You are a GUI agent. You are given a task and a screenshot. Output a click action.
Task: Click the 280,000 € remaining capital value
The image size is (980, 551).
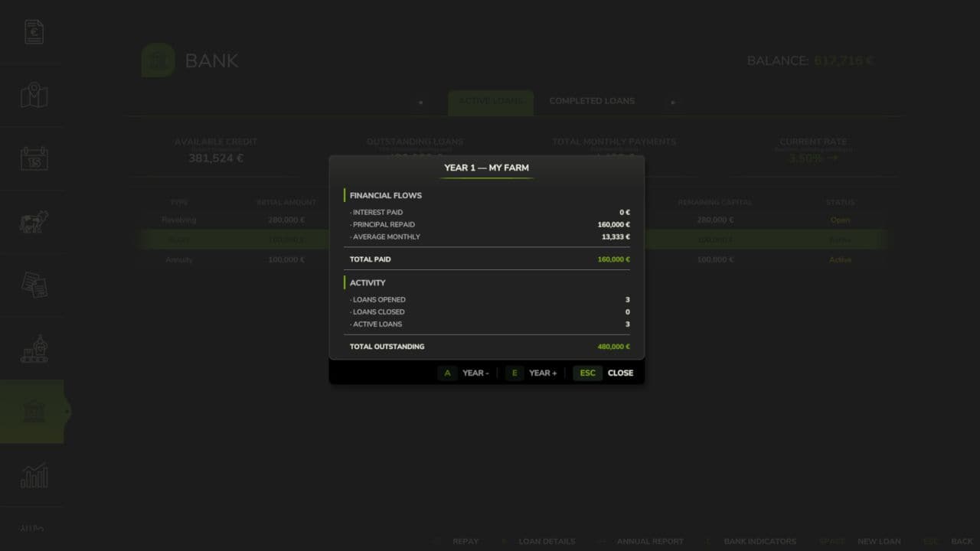coord(715,220)
